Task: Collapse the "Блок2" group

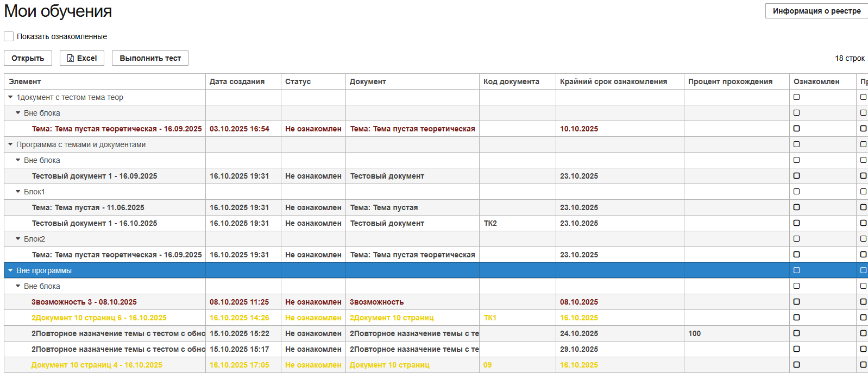Action: tap(18, 239)
